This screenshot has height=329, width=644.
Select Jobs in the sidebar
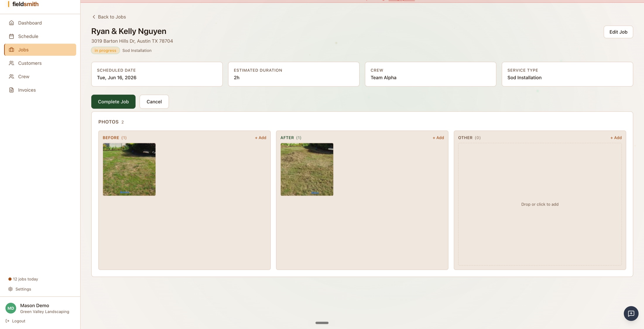40,50
